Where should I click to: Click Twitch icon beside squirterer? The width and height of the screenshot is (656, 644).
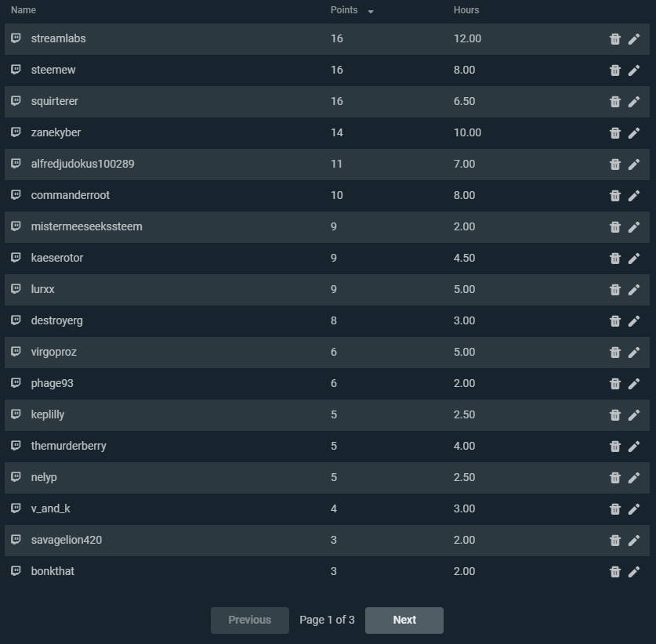pyautogui.click(x=16, y=101)
